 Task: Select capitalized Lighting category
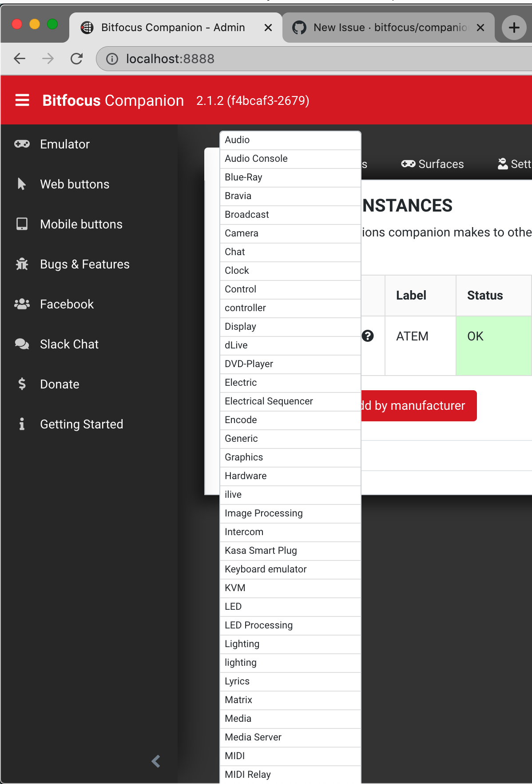(x=290, y=644)
